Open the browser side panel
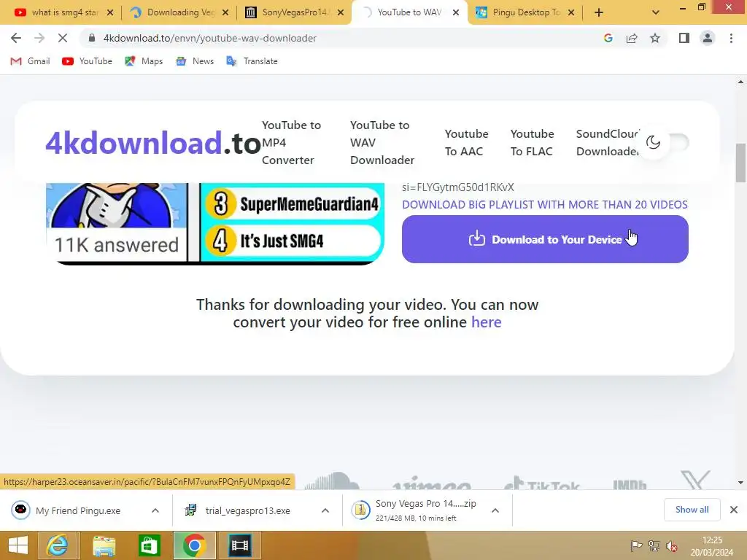The height and width of the screenshot is (560, 747). point(684,38)
